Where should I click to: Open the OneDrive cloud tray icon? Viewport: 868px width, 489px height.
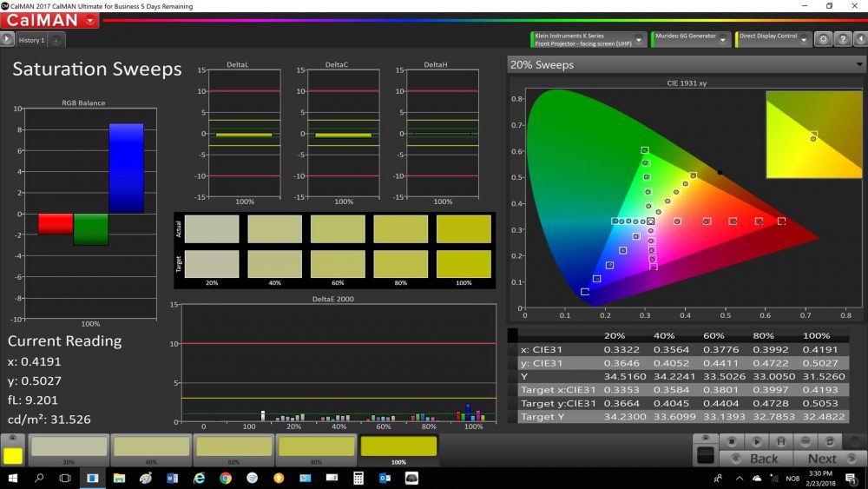tap(757, 478)
